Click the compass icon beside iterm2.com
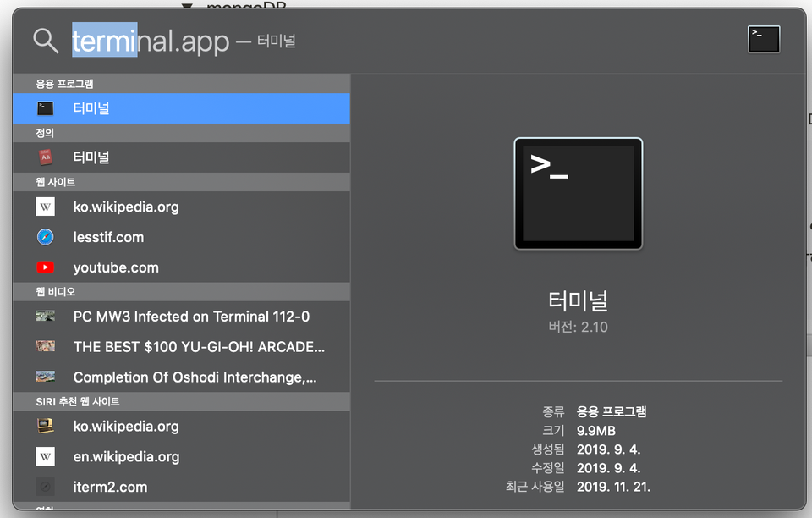Viewport: 812px width, 518px height. pos(46,487)
